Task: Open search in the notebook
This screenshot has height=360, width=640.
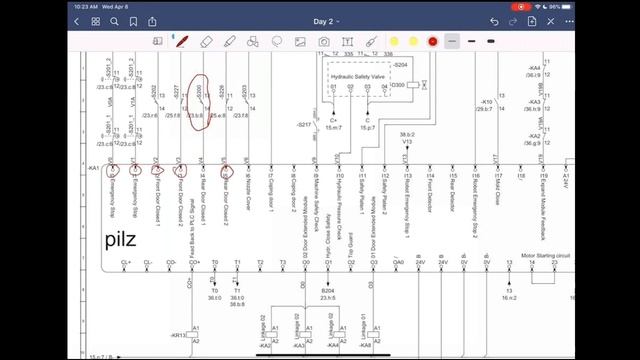Action: [x=114, y=22]
